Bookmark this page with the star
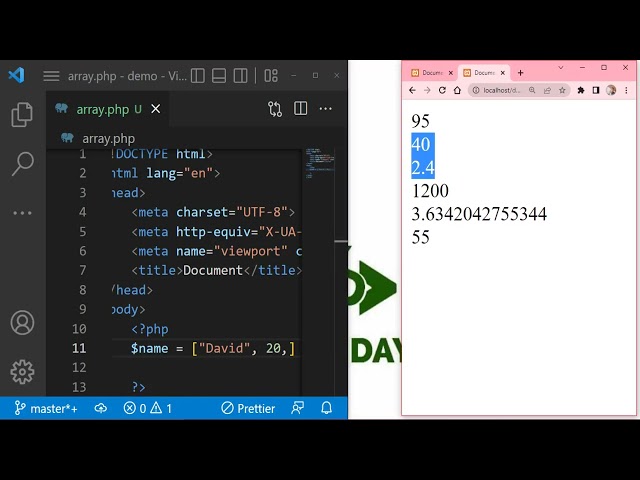 click(562, 90)
